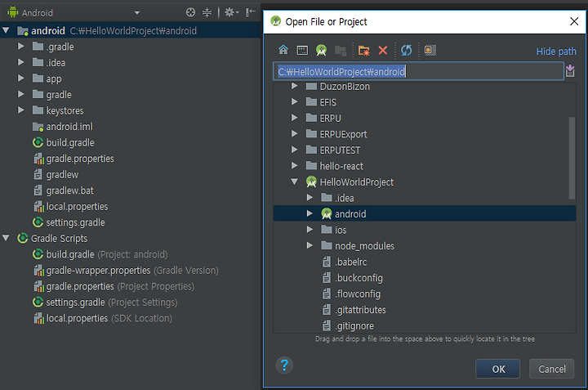Click the Home directory icon in dialog toolbar

(x=283, y=50)
